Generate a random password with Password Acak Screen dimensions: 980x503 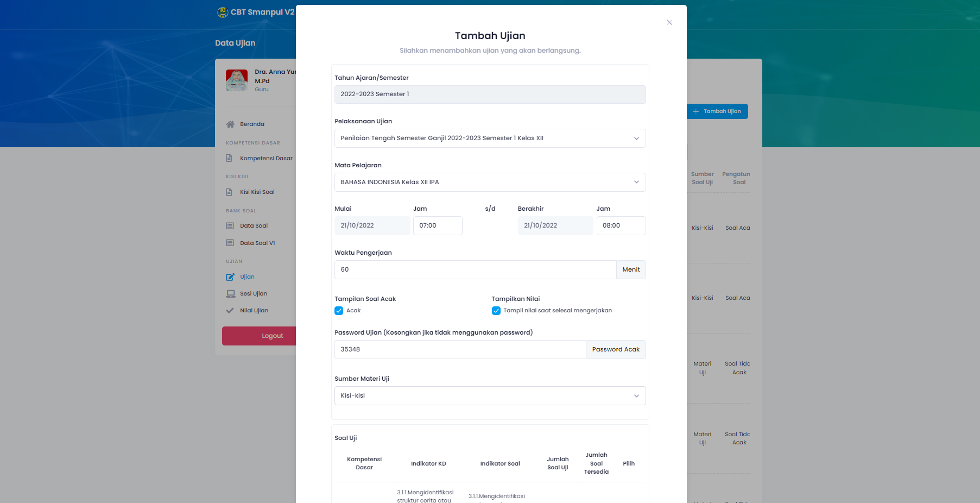tap(616, 350)
